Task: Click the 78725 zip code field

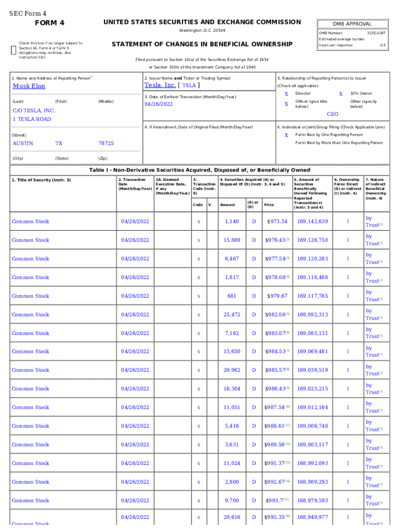Action: 106,143
